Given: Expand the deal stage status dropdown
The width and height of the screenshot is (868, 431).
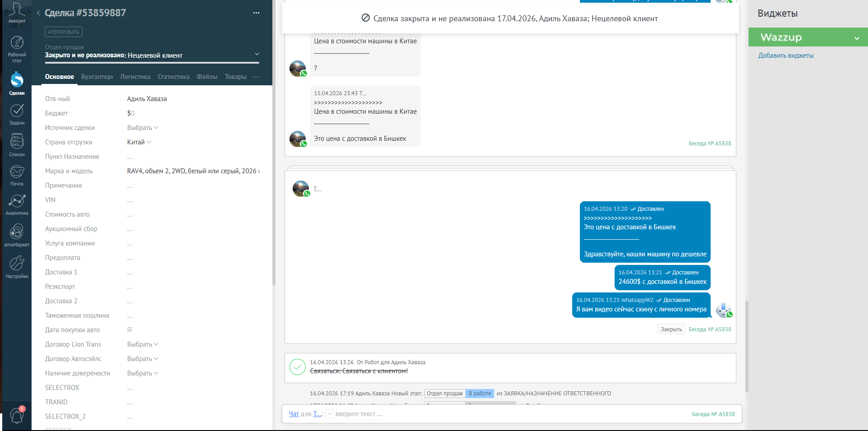Looking at the screenshot, I should pos(257,54).
